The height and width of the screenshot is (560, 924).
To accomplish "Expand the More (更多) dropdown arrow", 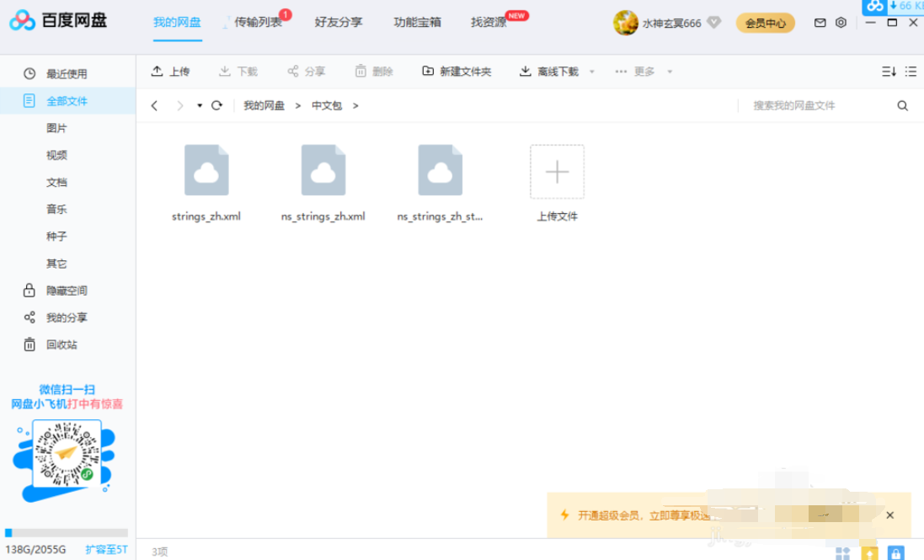I will coord(670,72).
